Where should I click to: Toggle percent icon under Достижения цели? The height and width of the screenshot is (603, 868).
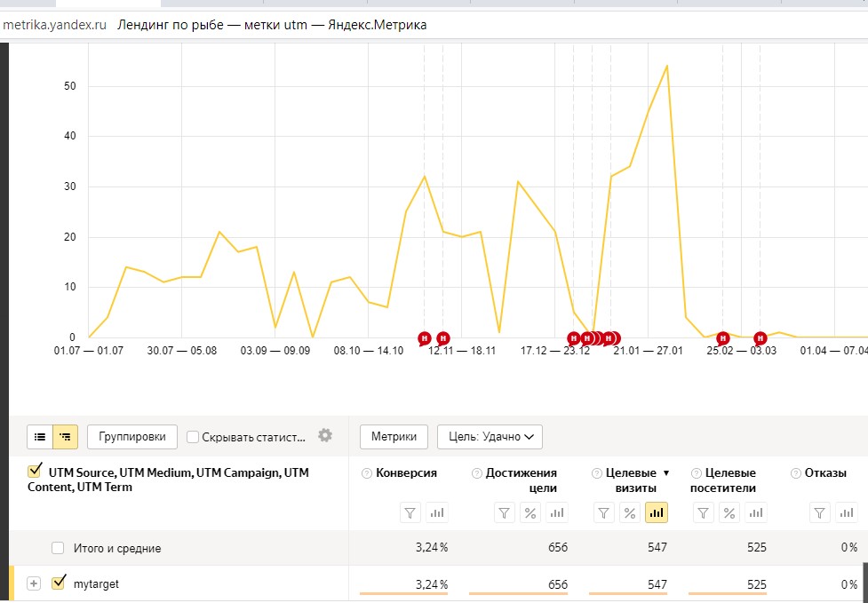click(x=530, y=512)
